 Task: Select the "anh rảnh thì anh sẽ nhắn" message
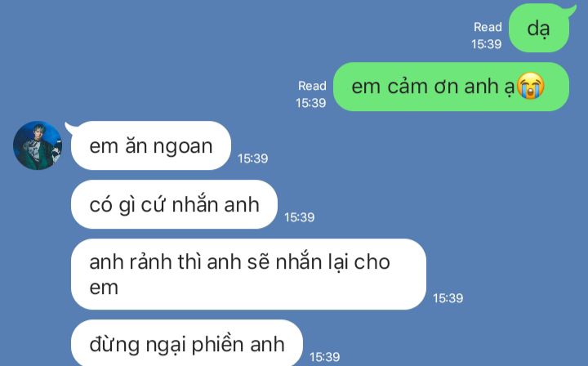click(248, 274)
